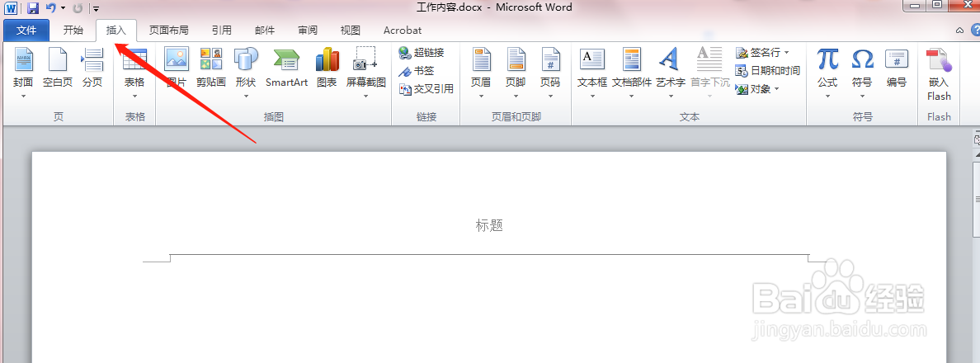Insert date and time (日期和时间)

(x=767, y=71)
